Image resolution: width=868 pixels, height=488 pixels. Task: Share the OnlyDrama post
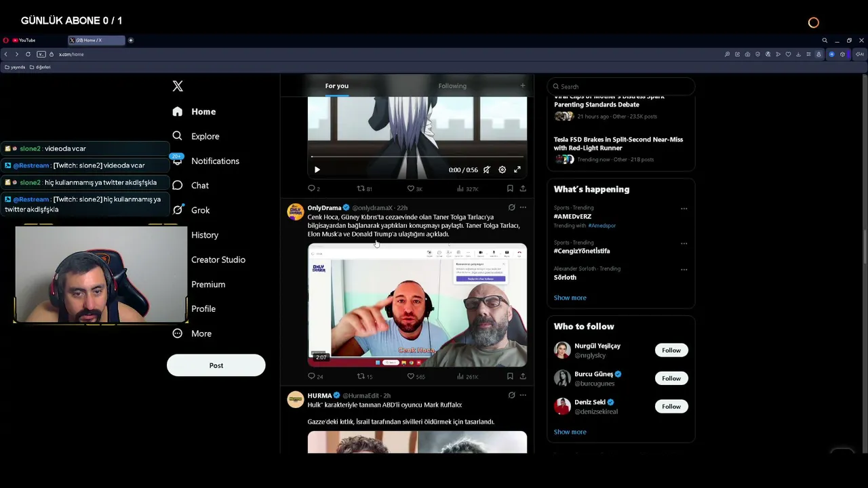522,376
